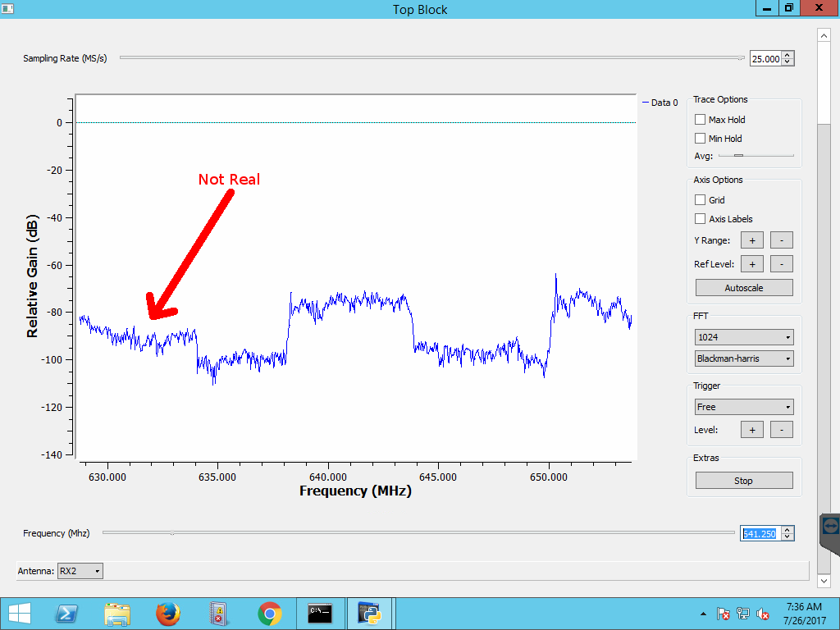Image resolution: width=840 pixels, height=630 pixels.
Task: Launch Firefox from the taskbar
Action: pyautogui.click(x=167, y=613)
